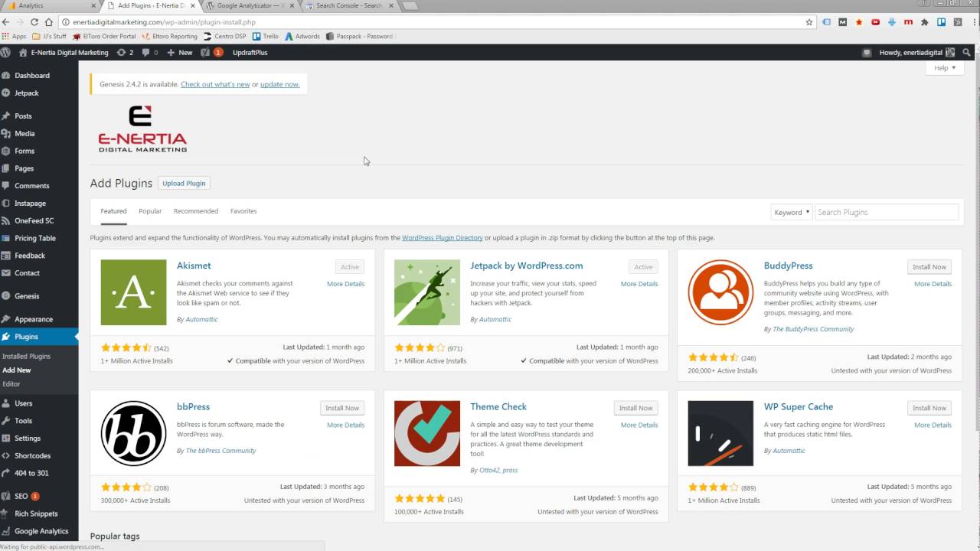Click the Settings sidebar icon

[6, 439]
